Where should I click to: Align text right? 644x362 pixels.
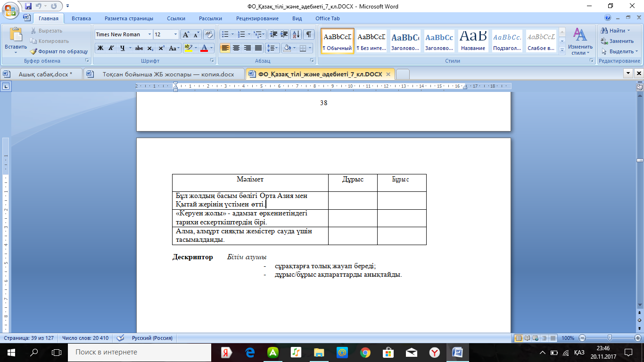[247, 48]
